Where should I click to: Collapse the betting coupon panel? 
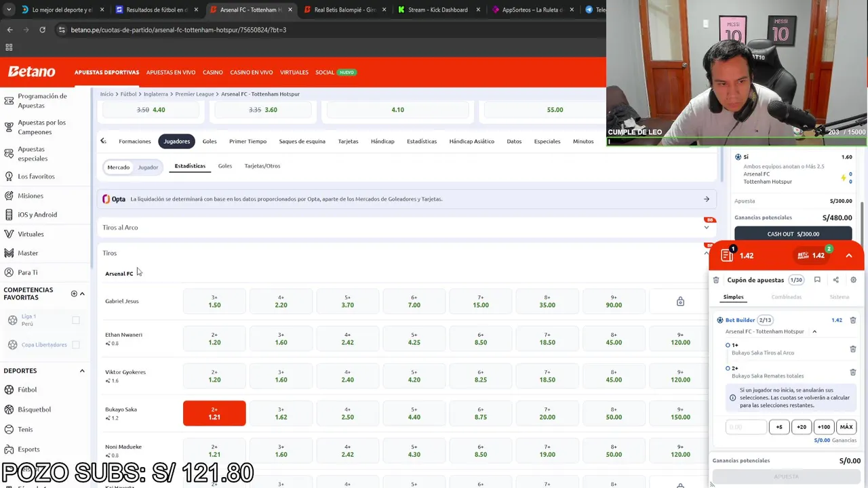click(x=849, y=256)
